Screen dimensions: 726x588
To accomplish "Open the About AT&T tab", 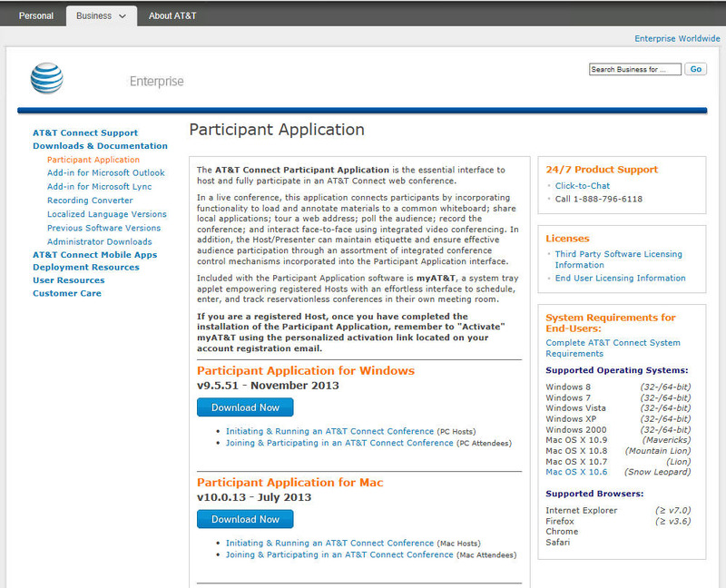I will pos(172,15).
